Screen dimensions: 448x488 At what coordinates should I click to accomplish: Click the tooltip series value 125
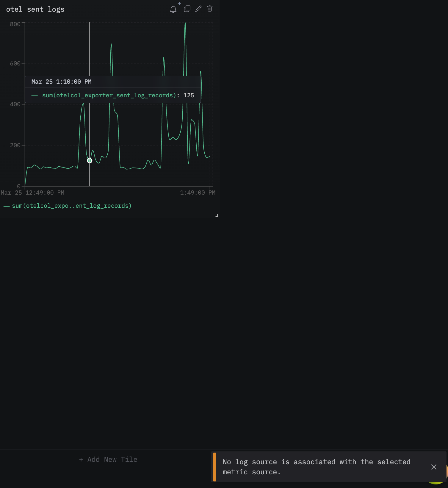click(189, 95)
